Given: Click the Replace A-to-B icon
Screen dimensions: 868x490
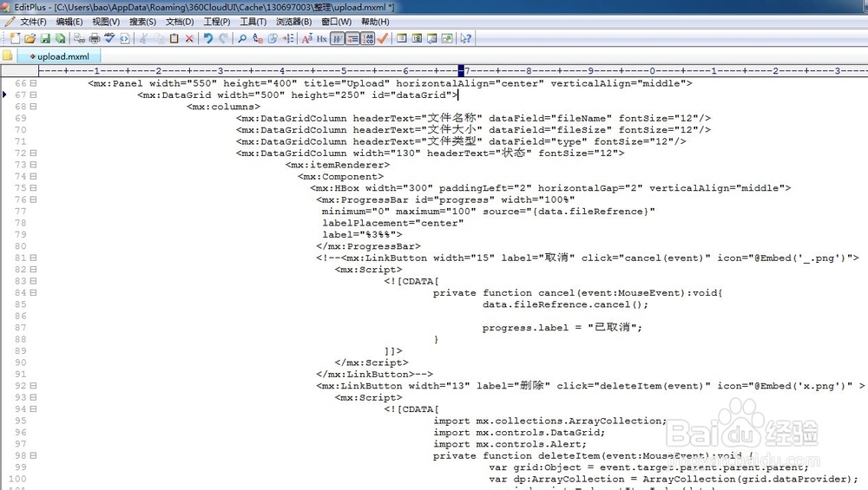Looking at the screenshot, I should tap(258, 38).
